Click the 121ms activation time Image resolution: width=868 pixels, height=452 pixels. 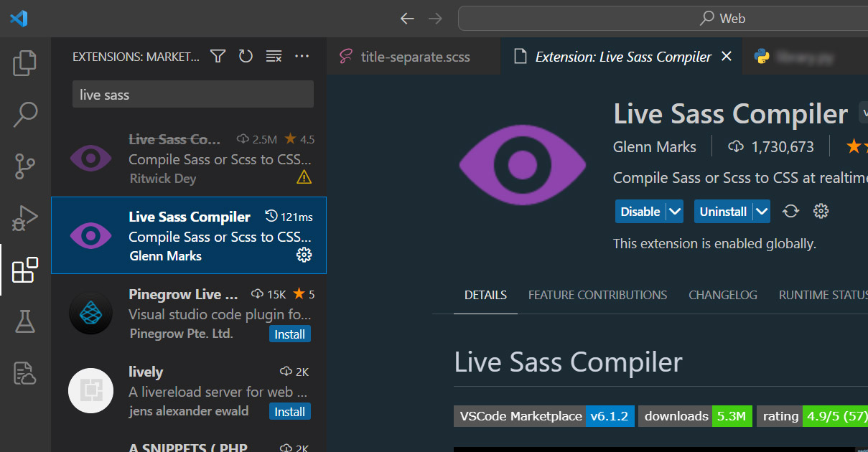[x=289, y=217]
